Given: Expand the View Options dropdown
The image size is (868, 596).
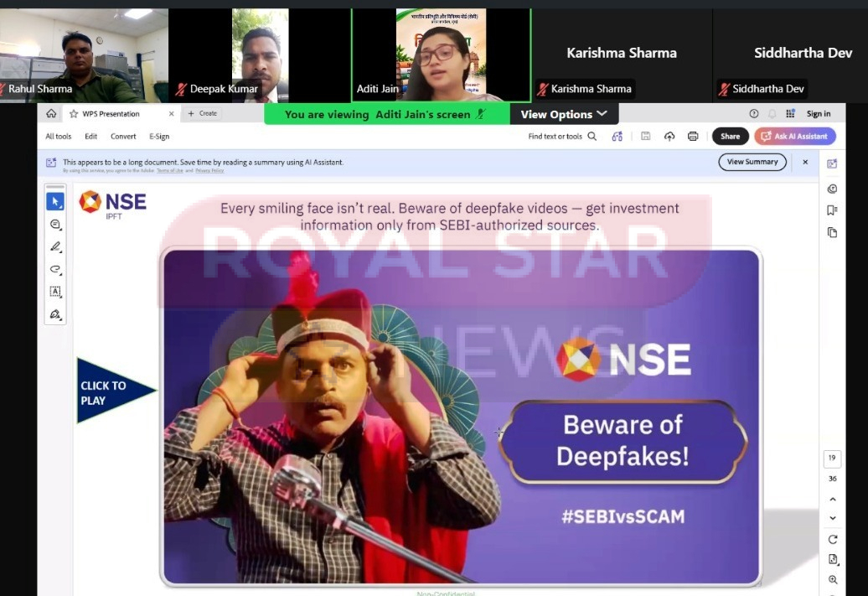Looking at the screenshot, I should click(564, 114).
